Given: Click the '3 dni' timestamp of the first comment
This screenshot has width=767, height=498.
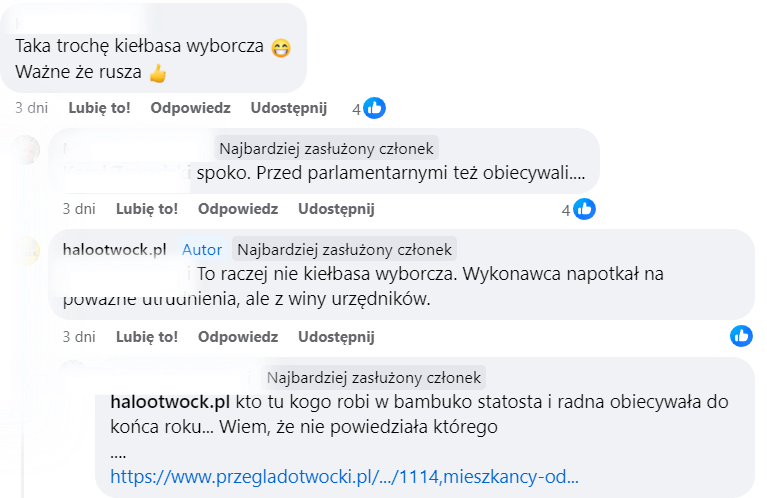Looking at the screenshot, I should click(31, 108).
